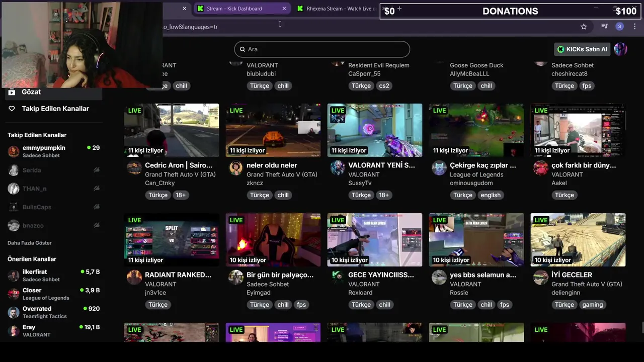
Task: Click the browser address bar URL
Action: pos(190,27)
